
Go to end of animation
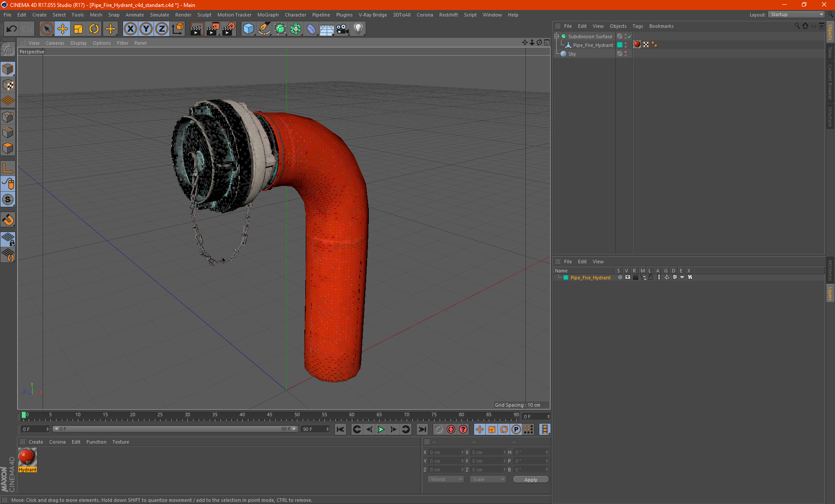point(422,429)
